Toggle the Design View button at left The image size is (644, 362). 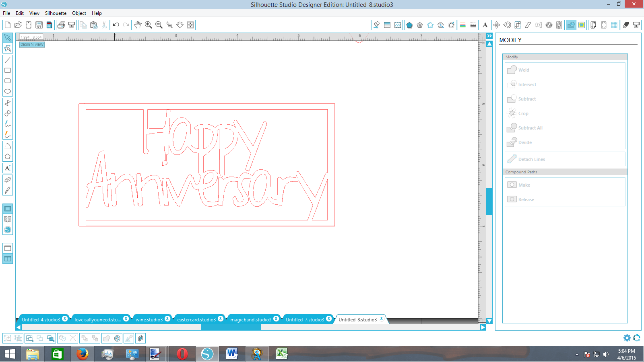coord(8,209)
